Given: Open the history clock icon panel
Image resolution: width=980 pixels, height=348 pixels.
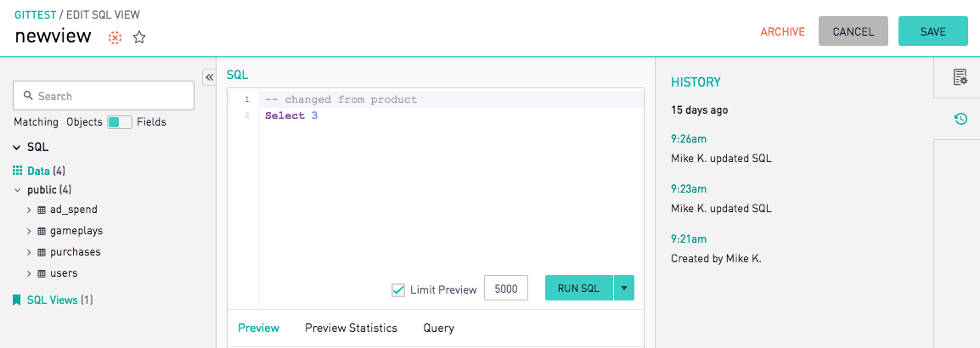Looking at the screenshot, I should [x=960, y=119].
